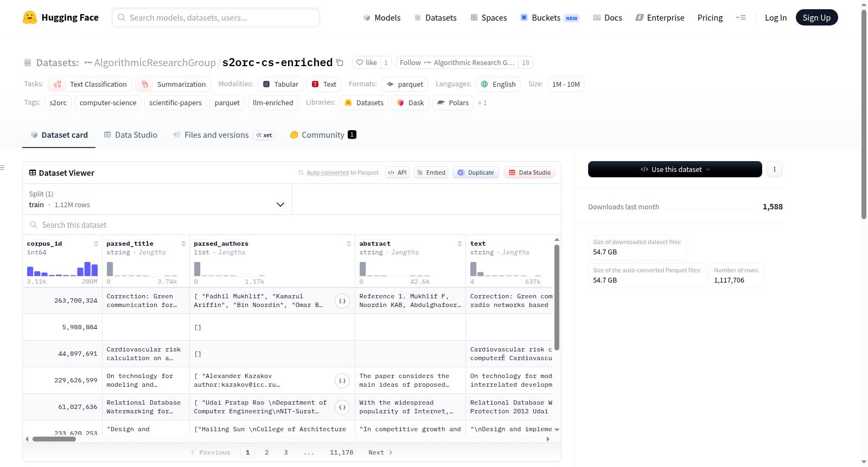Go to page 3 of the dataset

tap(286, 452)
